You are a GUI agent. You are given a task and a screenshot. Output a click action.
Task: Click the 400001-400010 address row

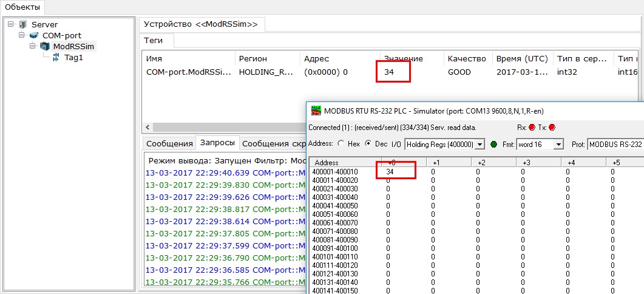335,172
